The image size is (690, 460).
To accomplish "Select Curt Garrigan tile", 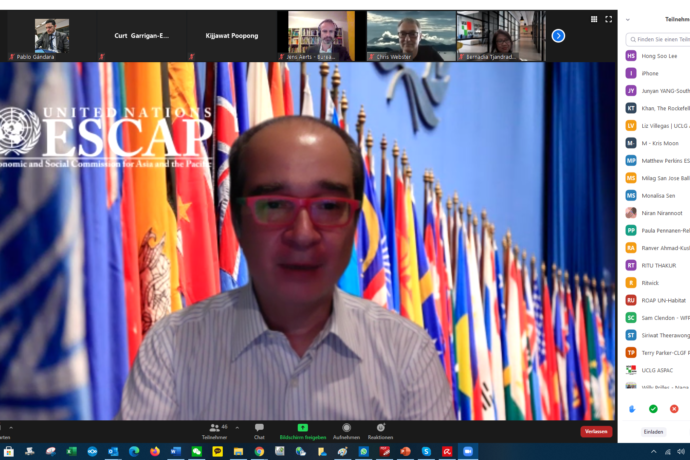I will coord(141,36).
